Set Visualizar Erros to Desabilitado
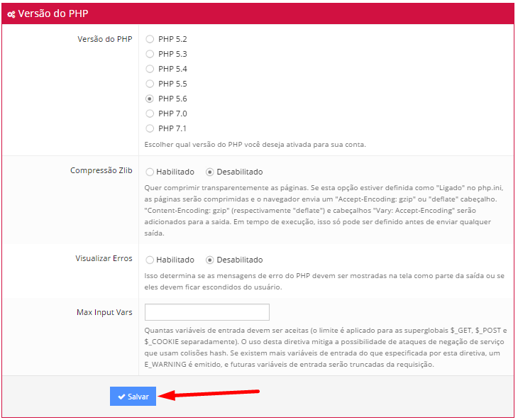Image resolution: width=518 pixels, height=420 pixels. coord(210,260)
